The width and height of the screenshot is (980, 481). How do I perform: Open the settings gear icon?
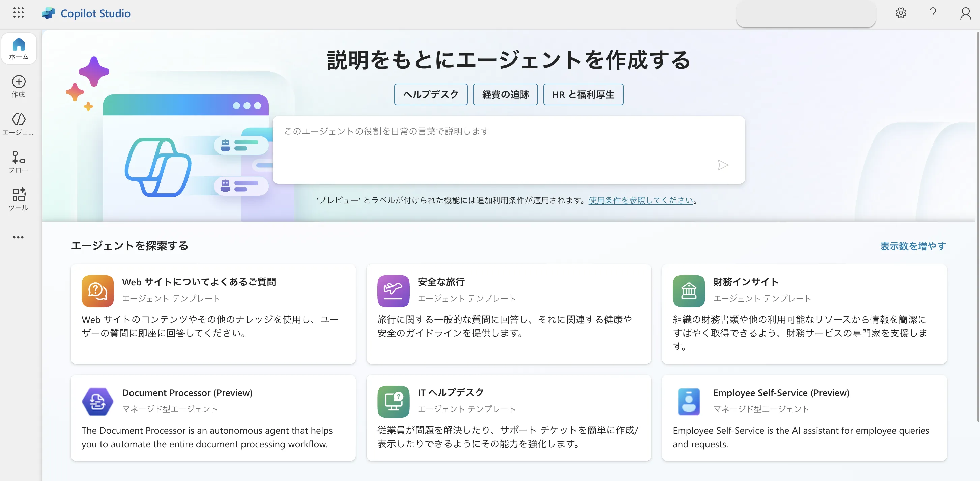pos(901,13)
